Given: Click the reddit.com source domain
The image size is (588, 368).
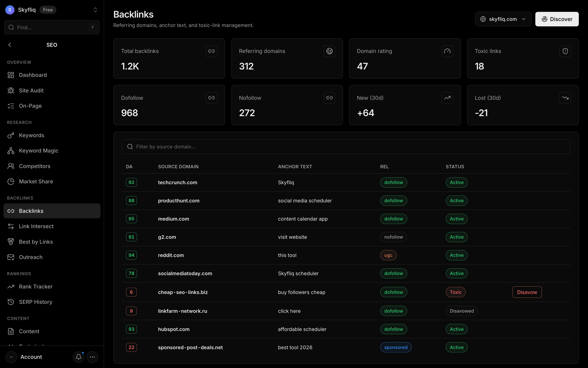Looking at the screenshot, I should 171,255.
